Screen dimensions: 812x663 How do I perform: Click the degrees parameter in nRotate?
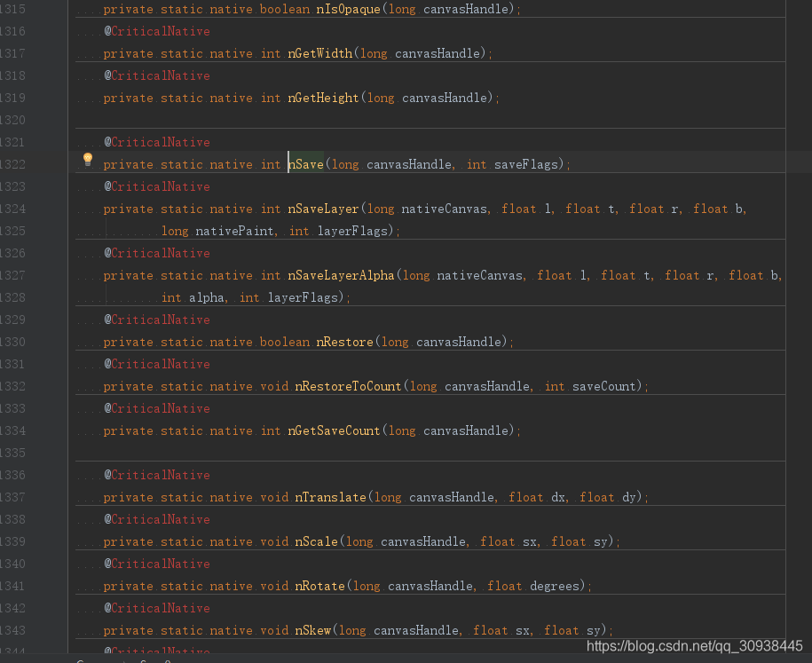coord(554,586)
